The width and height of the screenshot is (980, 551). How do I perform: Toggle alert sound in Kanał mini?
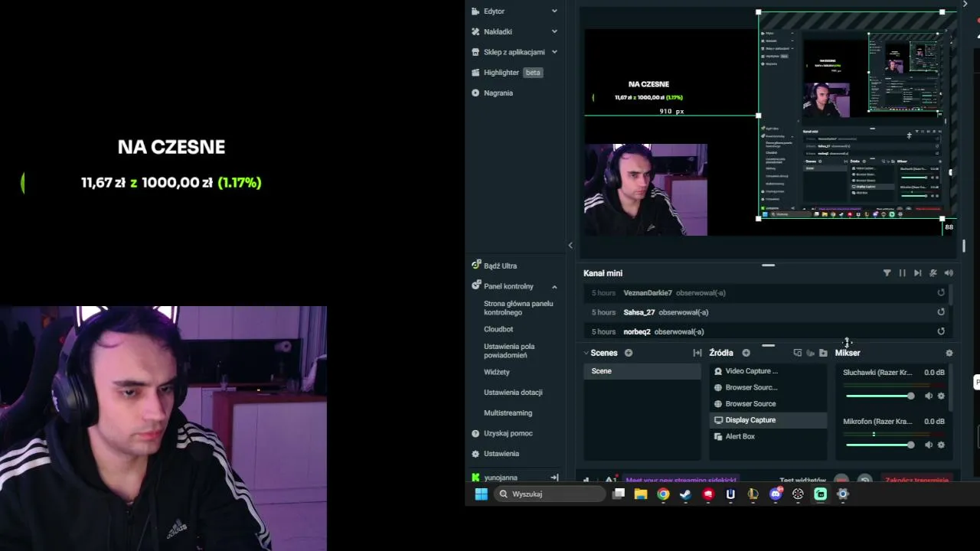coord(949,273)
